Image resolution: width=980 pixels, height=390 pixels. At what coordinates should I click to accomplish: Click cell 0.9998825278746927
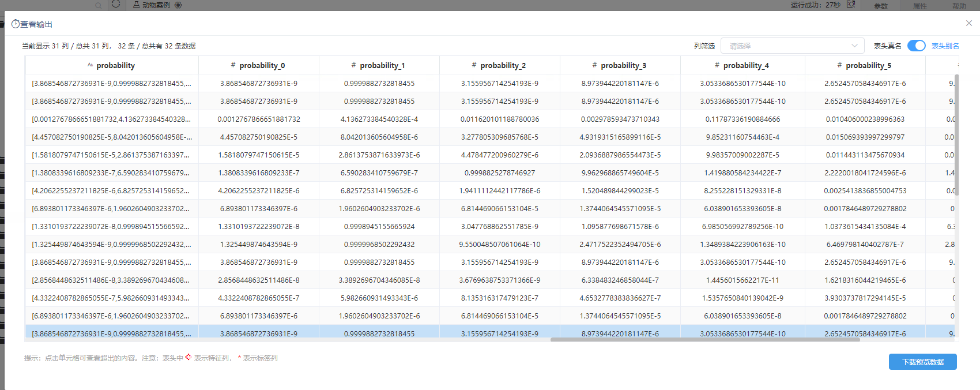(499, 172)
